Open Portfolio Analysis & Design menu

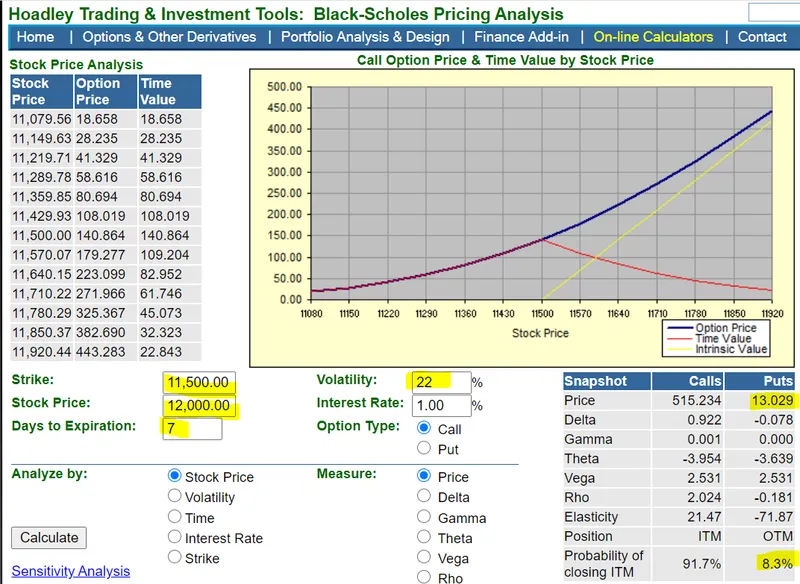[365, 37]
